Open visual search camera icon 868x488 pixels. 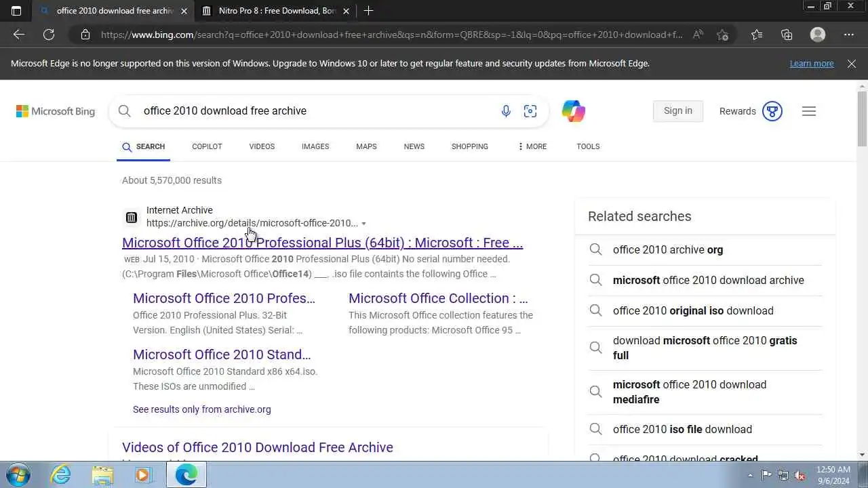coord(530,111)
